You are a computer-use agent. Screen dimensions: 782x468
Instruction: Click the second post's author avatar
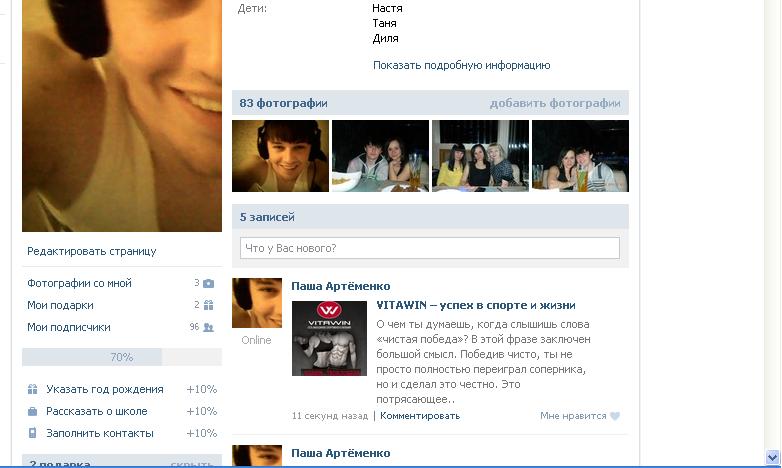[257, 456]
